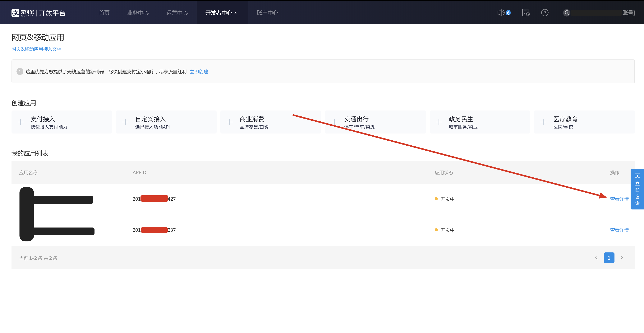Click the document clock icon in header
The width and height of the screenshot is (644, 333).
pos(526,13)
